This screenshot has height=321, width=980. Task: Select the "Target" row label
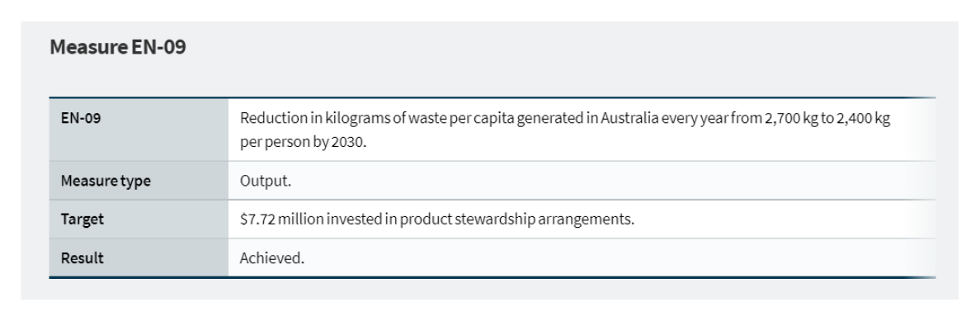[82, 219]
